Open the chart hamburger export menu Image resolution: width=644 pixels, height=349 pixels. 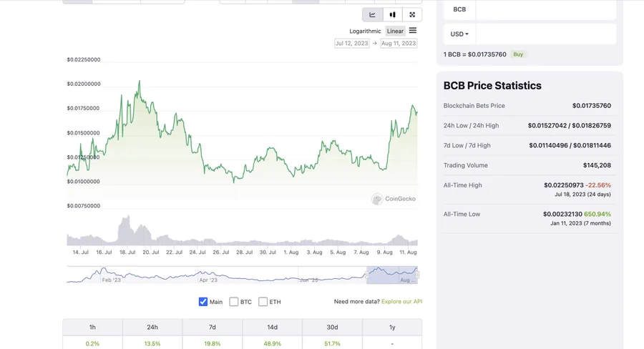pos(413,31)
